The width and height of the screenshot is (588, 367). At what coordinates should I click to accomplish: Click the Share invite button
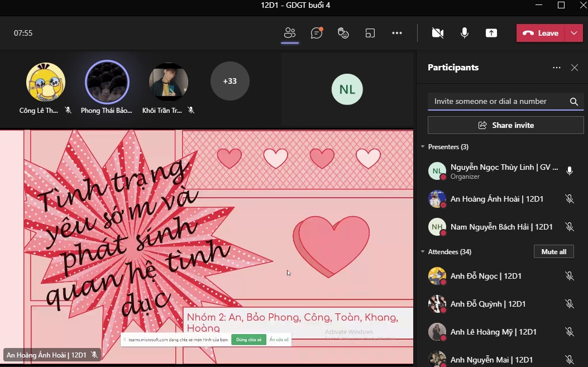pos(506,125)
